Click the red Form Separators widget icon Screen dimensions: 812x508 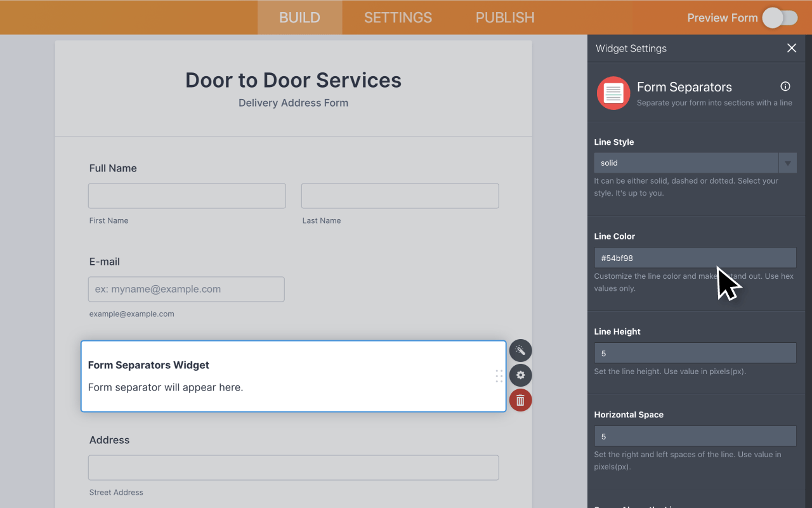point(613,92)
